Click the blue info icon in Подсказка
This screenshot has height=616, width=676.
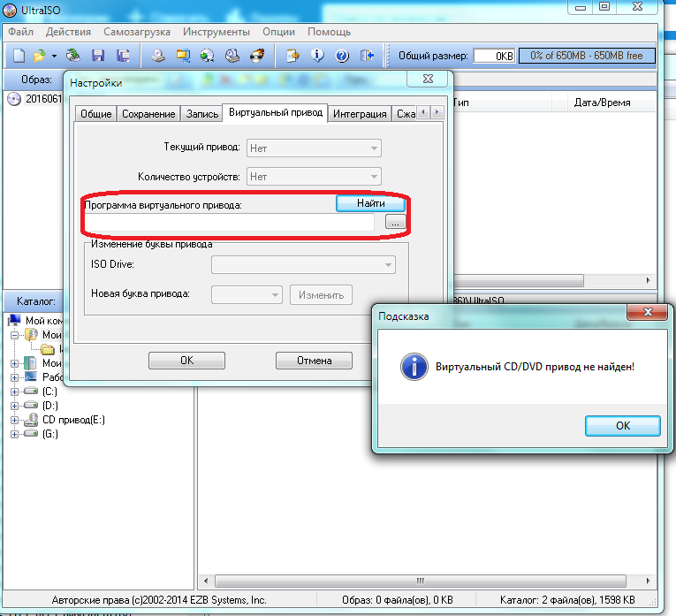414,367
